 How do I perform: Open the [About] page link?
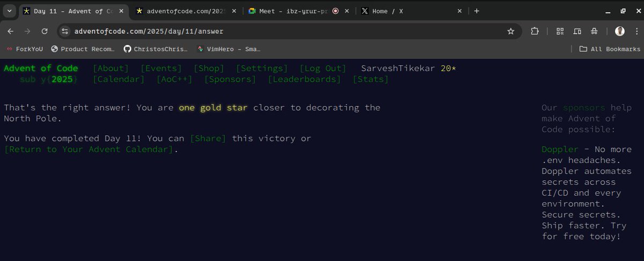click(x=111, y=68)
